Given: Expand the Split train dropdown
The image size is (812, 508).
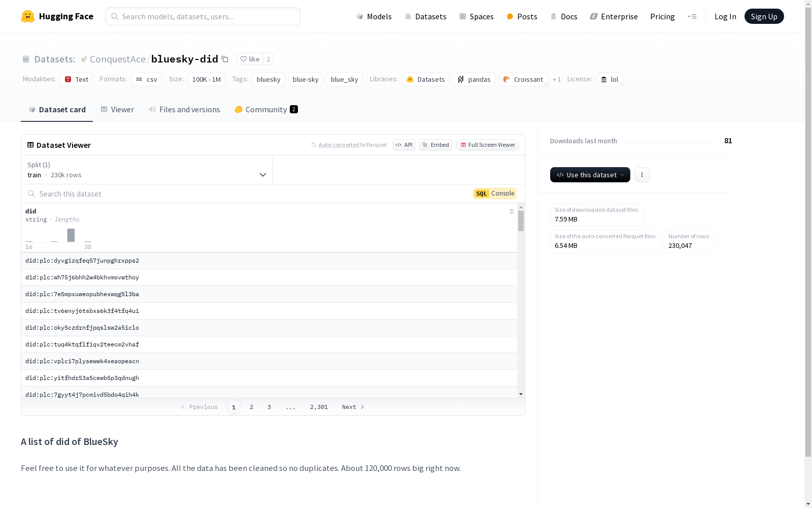Looking at the screenshot, I should pyautogui.click(x=147, y=170).
